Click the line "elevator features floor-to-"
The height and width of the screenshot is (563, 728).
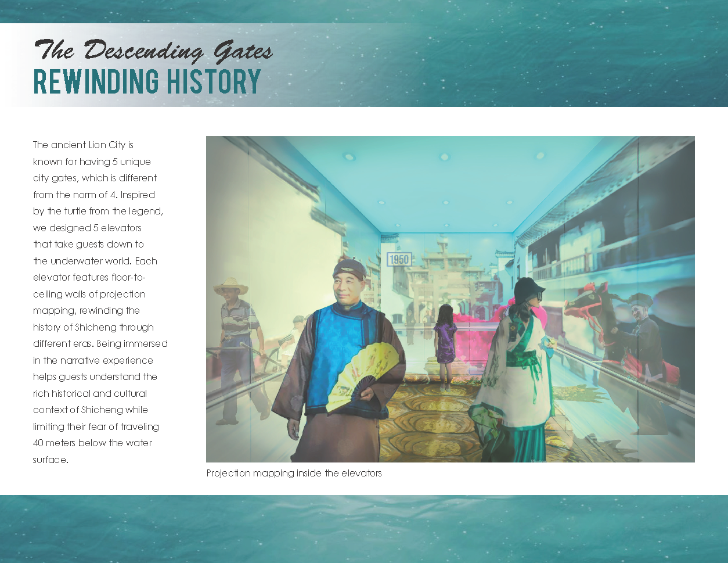point(89,278)
